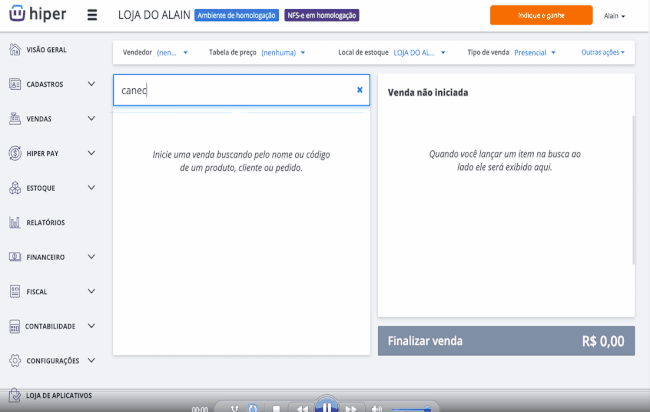Select Estoque in the sidebar
This screenshot has height=412, width=650.
click(x=41, y=188)
